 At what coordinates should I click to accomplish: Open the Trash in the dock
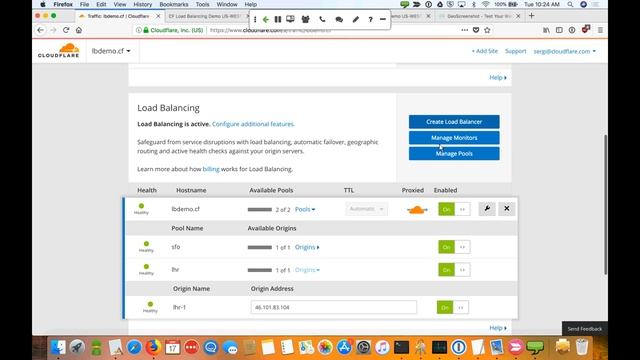click(582, 347)
